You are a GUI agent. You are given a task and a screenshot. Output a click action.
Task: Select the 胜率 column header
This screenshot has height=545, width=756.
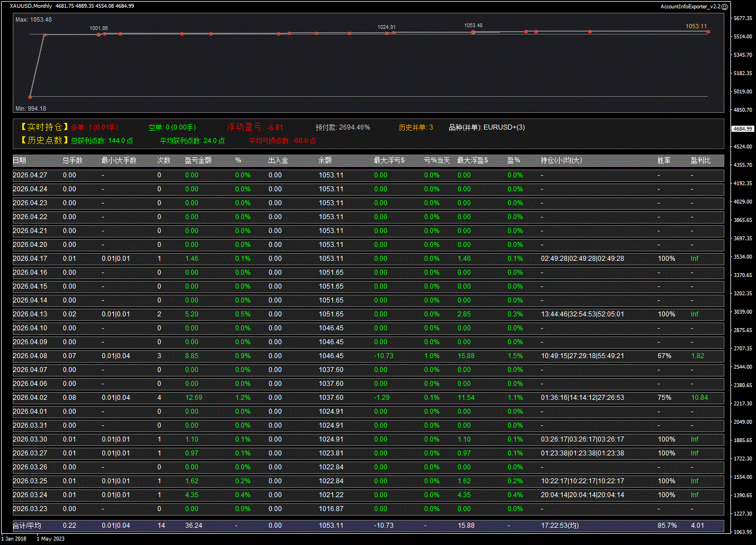[664, 160]
